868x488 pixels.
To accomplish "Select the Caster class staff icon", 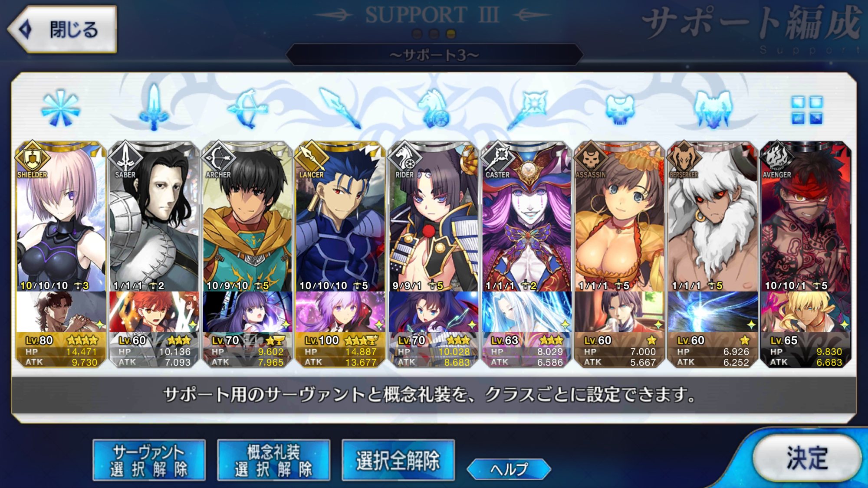I will click(x=526, y=109).
